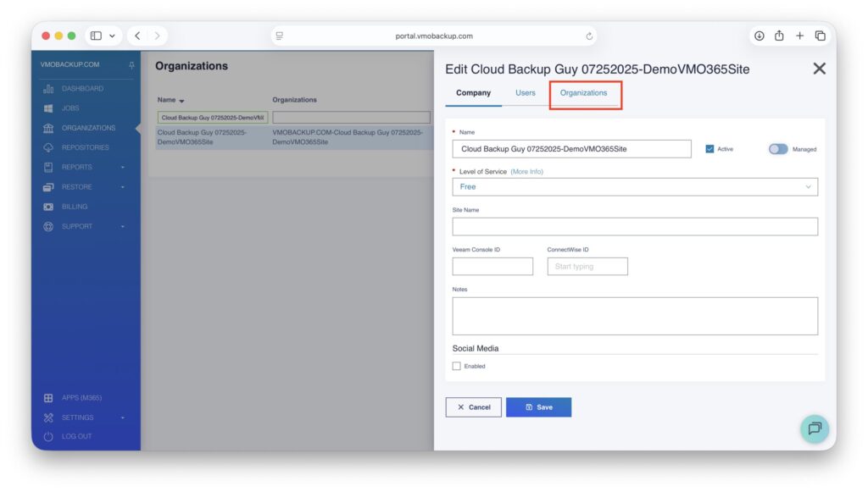The height and width of the screenshot is (492, 868).
Task: Open the Level of Service dropdown
Action: coord(634,187)
